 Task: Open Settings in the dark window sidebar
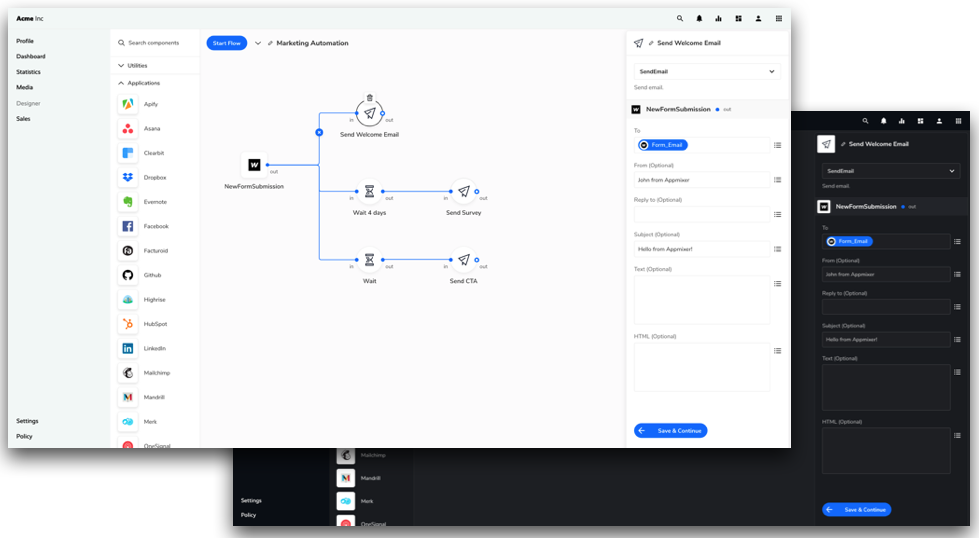tap(251, 501)
